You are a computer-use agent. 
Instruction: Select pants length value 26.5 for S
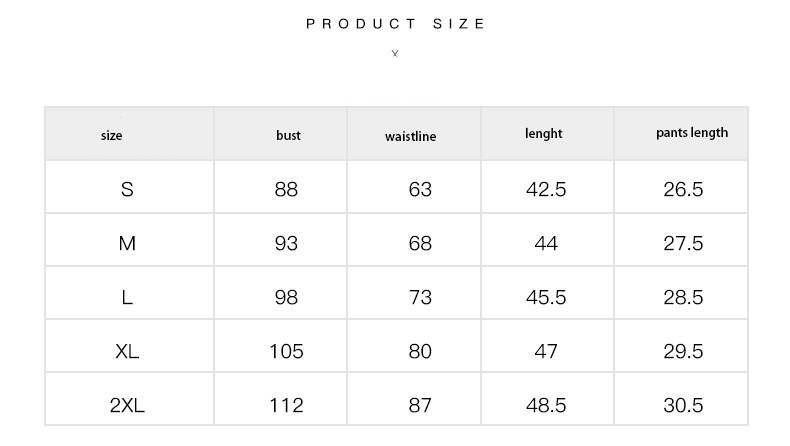tap(683, 189)
